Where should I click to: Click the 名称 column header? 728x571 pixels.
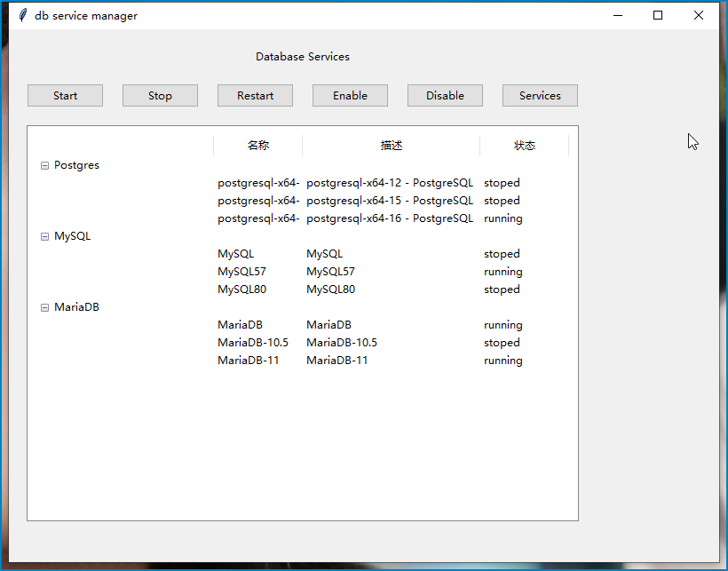257,146
